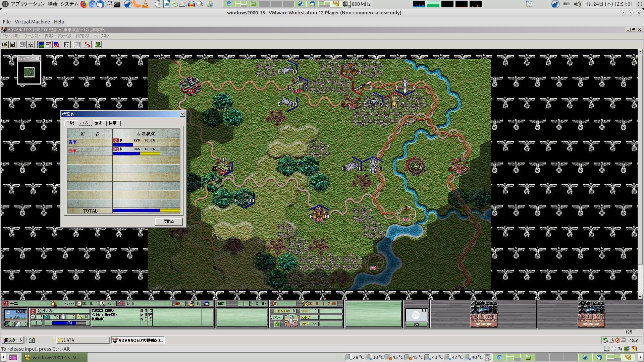644x362 pixels.
Task: Switch to the 作戦 tab
Action: click(x=70, y=123)
